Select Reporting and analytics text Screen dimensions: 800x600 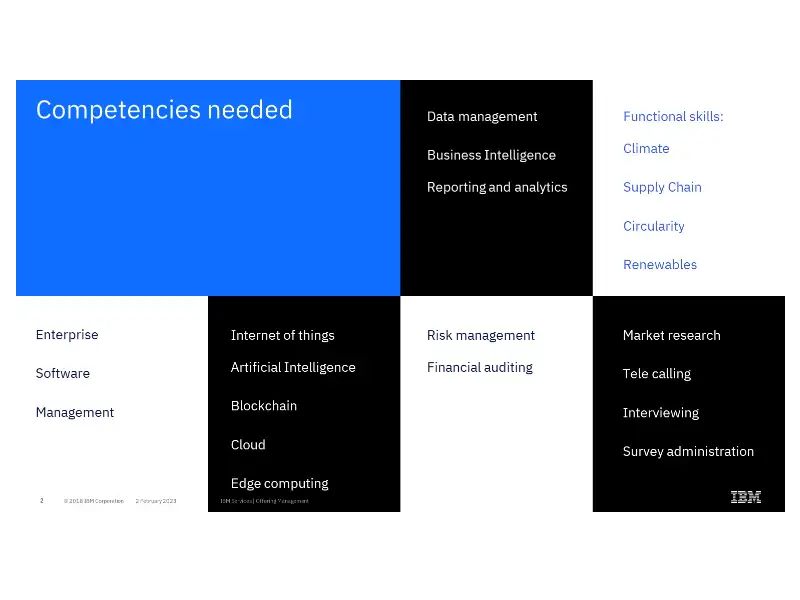[497, 187]
